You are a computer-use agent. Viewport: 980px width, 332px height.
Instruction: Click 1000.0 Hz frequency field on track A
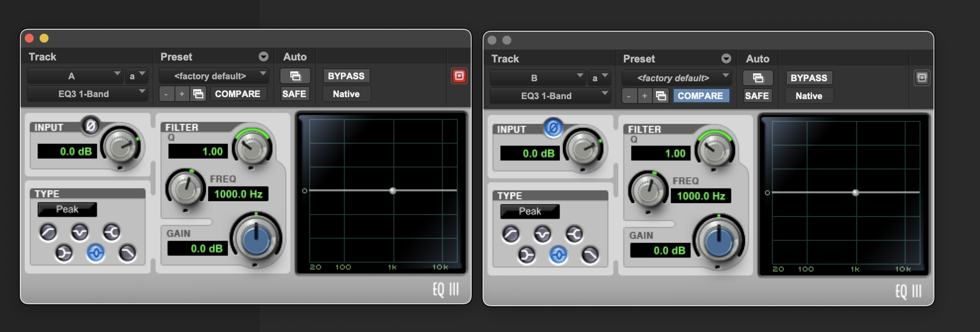coord(238,194)
